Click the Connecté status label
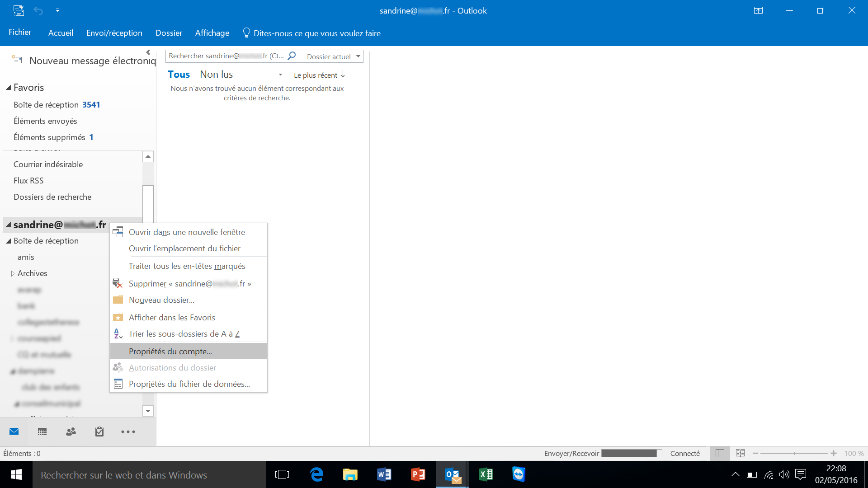868x488 pixels. pyautogui.click(x=685, y=453)
